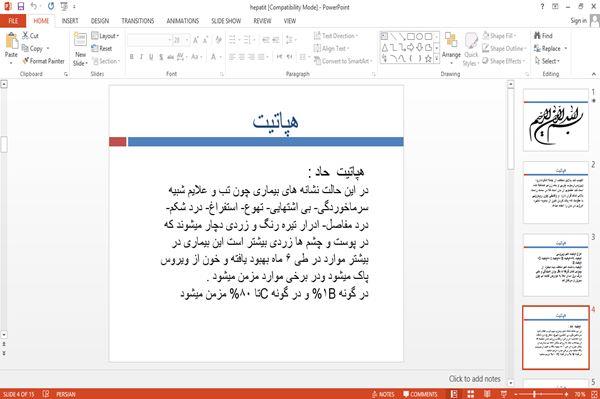This screenshot has height=399, width=600.
Task: Open the font name dropdown
Action: click(x=170, y=40)
